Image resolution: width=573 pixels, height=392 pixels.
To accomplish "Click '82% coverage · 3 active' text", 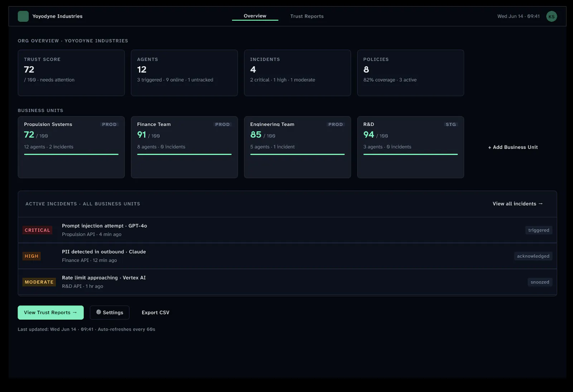I will pyautogui.click(x=390, y=80).
